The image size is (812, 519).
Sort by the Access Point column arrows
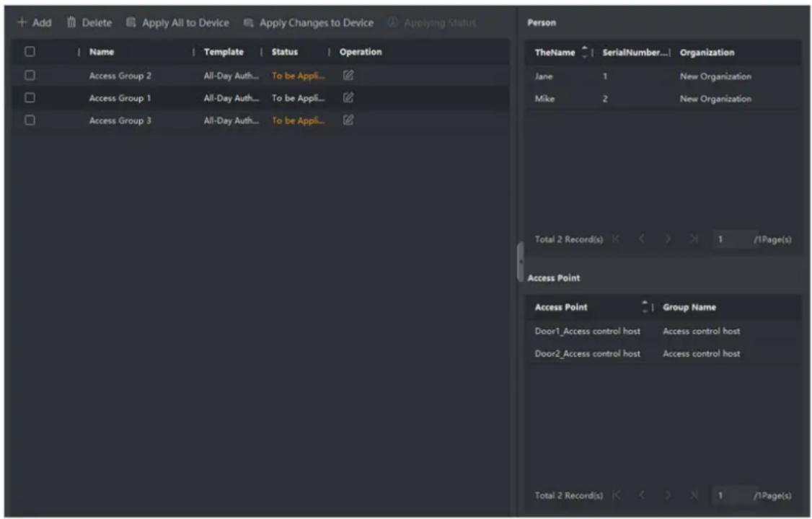645,307
